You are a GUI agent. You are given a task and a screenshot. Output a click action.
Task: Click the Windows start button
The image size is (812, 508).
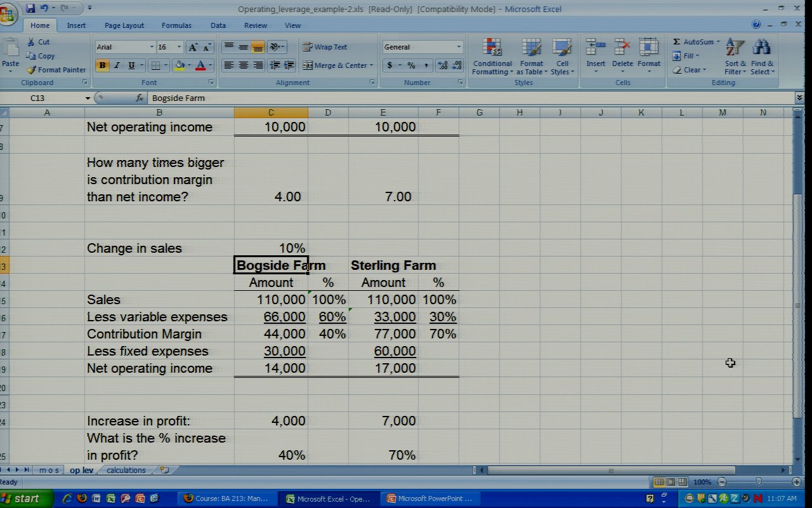click(x=21, y=498)
